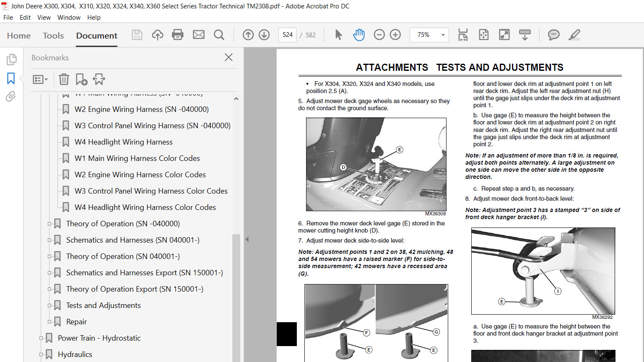Switch to the Home tab
Screen dimensions: 644x362
pyautogui.click(x=19, y=36)
